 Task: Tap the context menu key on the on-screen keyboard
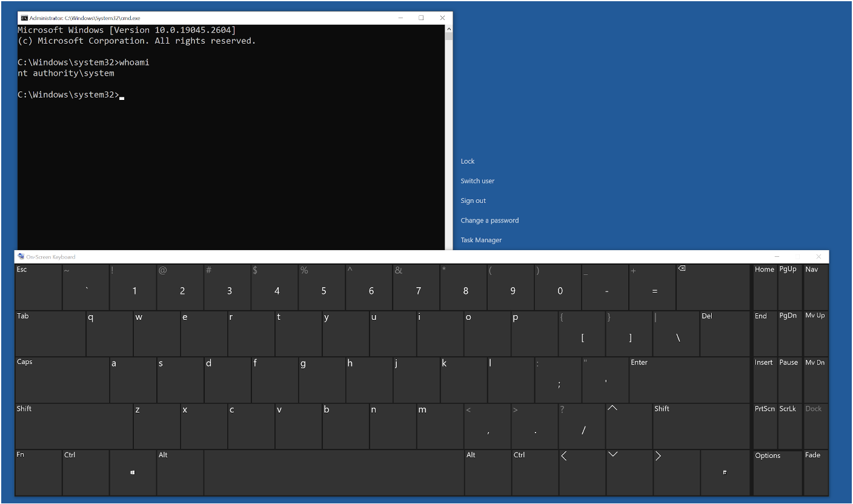pos(725,472)
